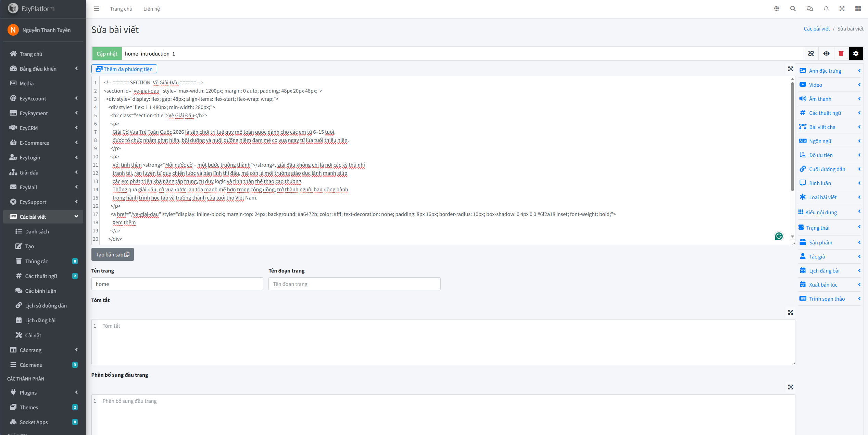Click the globe language icon
This screenshot has width=868, height=435.
coord(777,9)
